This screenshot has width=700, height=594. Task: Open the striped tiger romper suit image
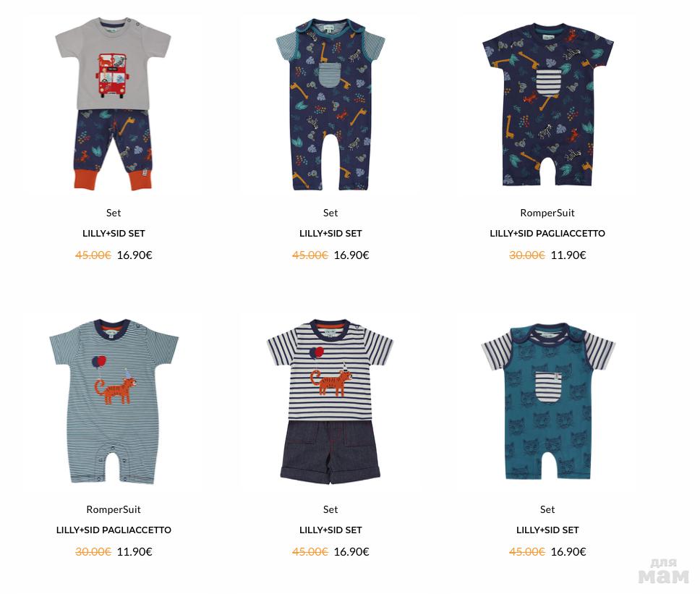click(114, 401)
